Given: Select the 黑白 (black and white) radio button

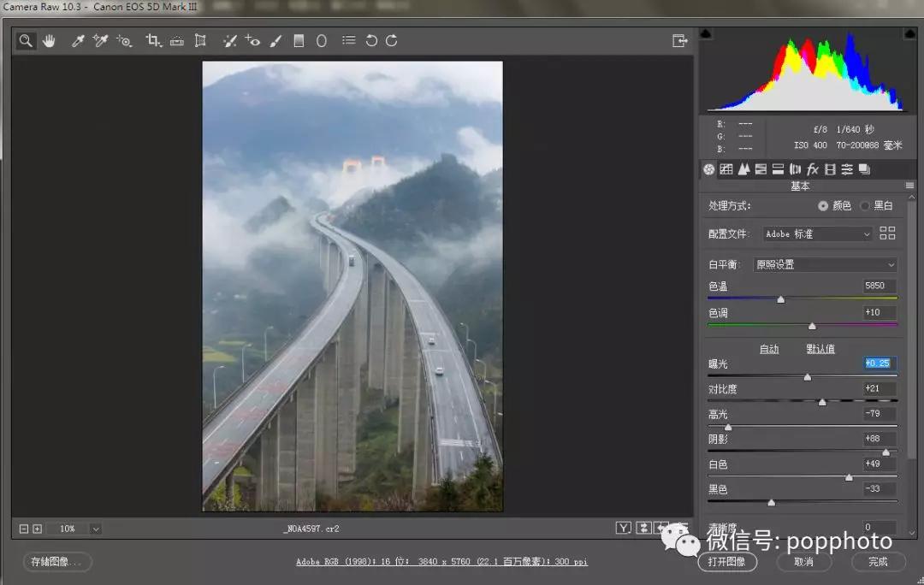Looking at the screenshot, I should tap(864, 206).
